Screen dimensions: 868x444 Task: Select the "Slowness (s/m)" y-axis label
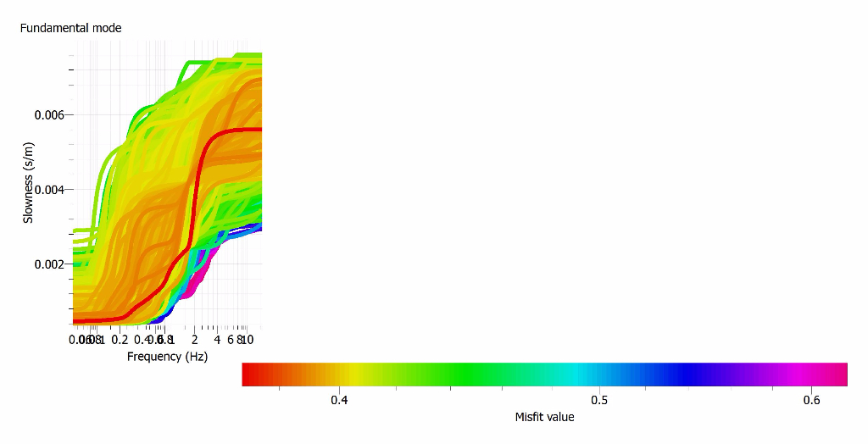coord(28,189)
